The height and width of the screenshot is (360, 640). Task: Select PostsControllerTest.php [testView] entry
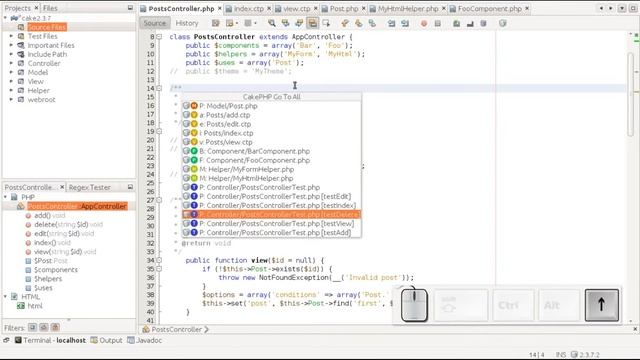click(271, 223)
